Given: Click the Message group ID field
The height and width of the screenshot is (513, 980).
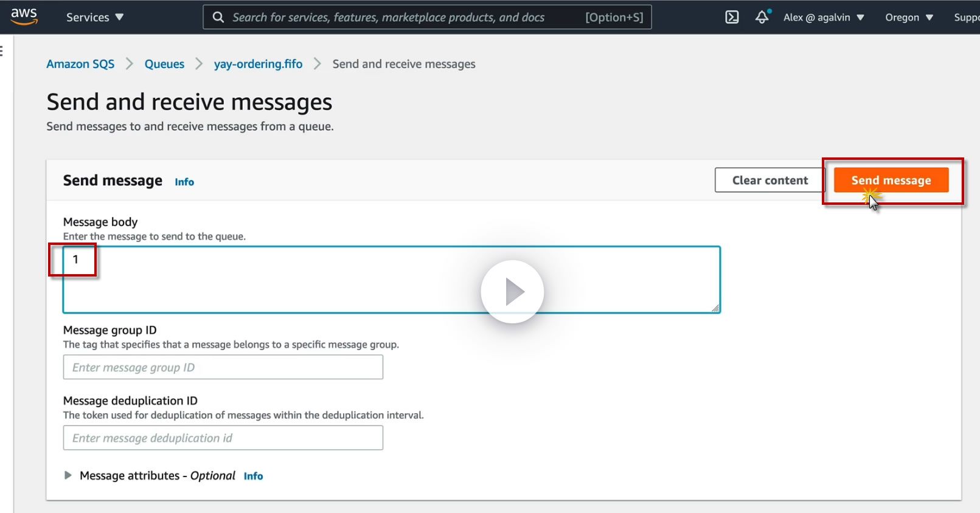Looking at the screenshot, I should [x=223, y=367].
